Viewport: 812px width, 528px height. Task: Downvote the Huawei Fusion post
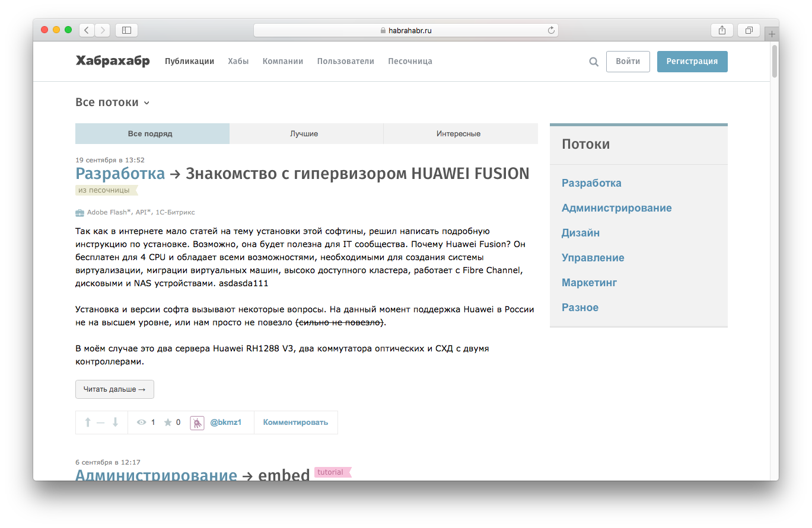coord(116,423)
